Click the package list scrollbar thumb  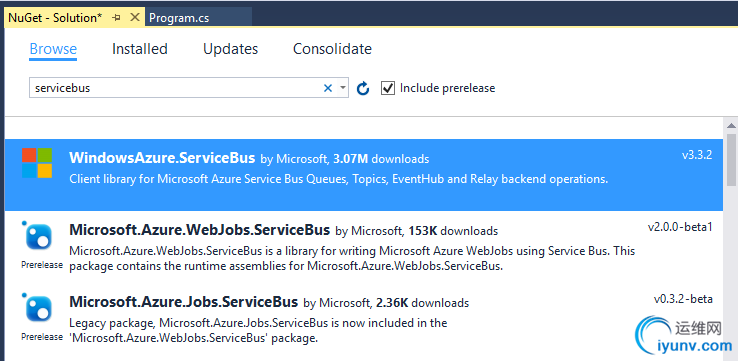[x=731, y=162]
